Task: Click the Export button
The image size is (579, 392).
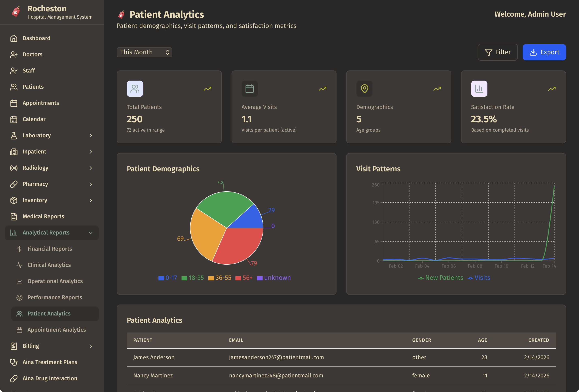Action: (x=544, y=52)
